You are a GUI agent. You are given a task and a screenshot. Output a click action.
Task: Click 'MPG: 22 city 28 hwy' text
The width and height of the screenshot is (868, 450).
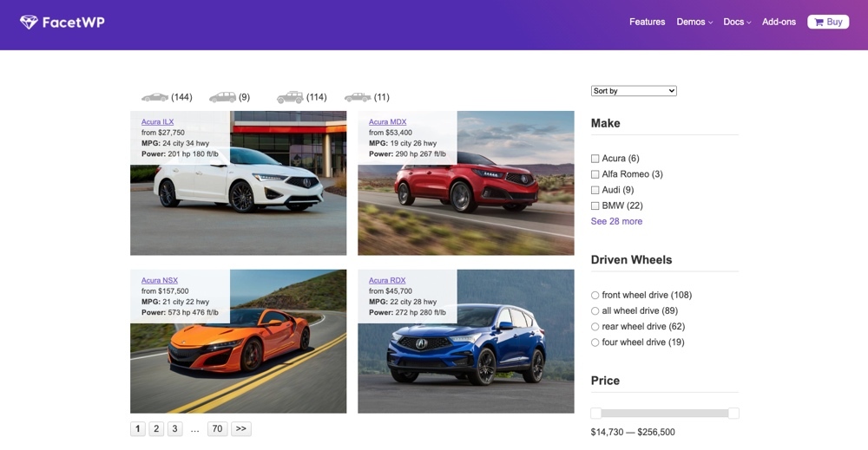403,302
